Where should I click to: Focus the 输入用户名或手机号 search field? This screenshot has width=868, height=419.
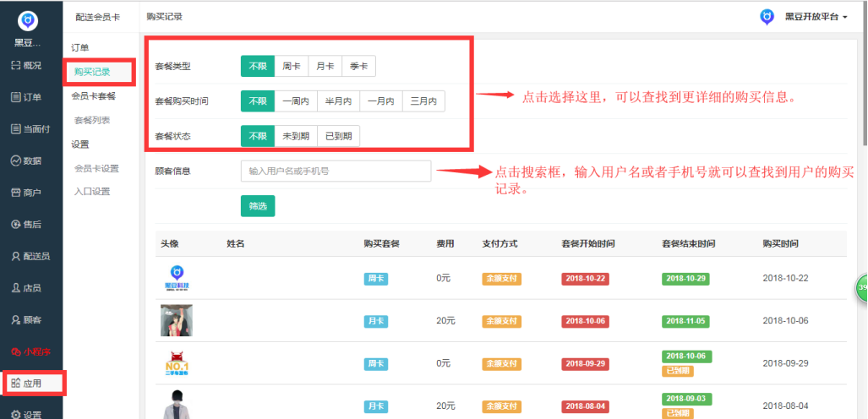336,171
